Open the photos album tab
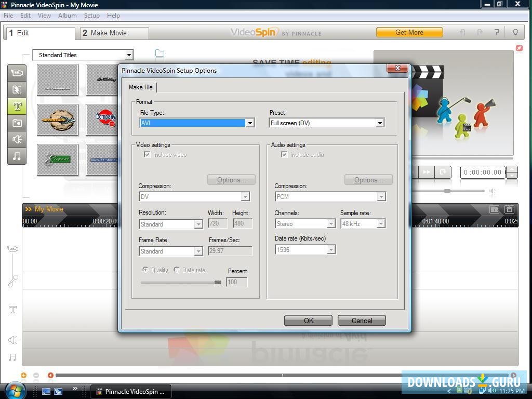 [17, 123]
